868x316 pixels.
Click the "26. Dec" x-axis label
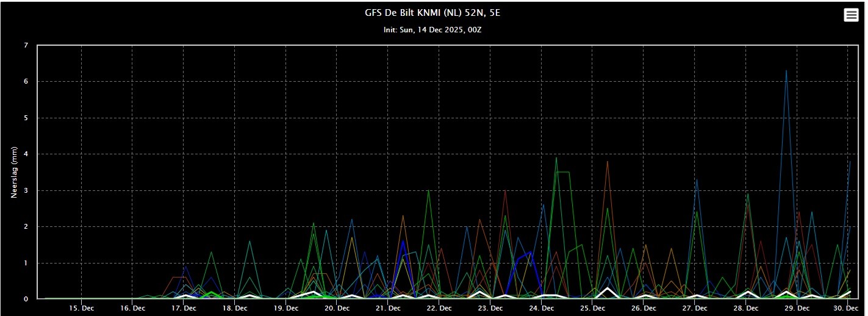point(644,309)
